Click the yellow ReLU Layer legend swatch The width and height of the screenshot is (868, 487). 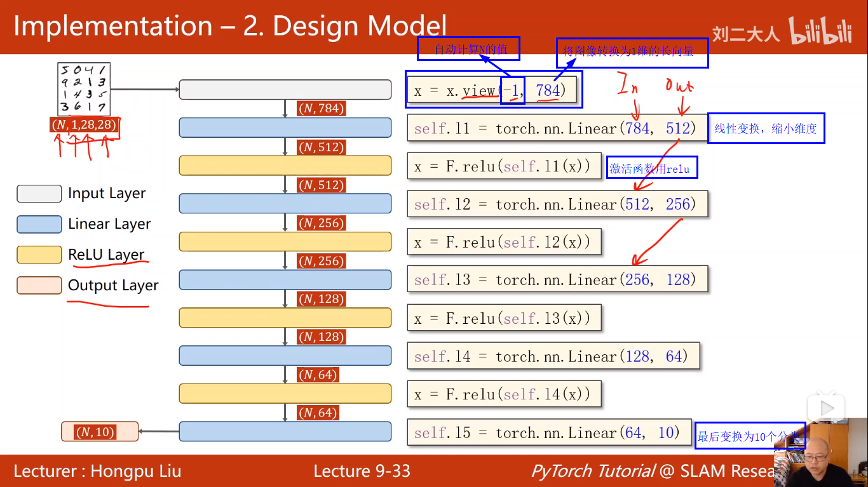click(39, 255)
